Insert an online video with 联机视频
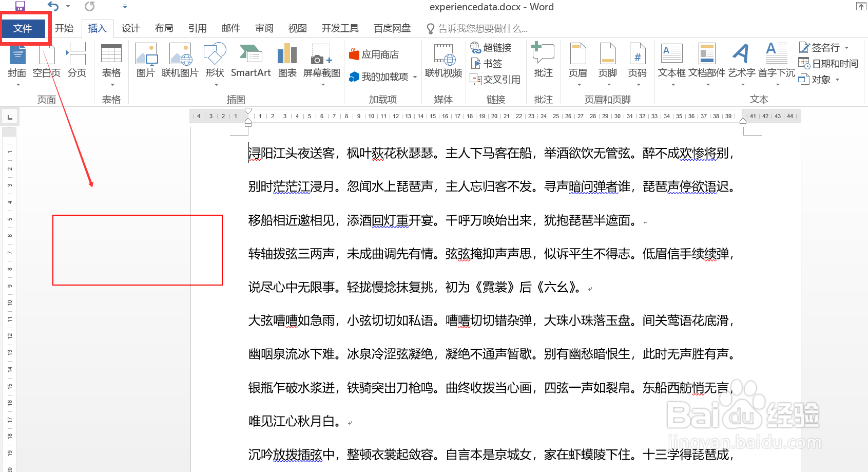The image size is (868, 472). [x=443, y=61]
